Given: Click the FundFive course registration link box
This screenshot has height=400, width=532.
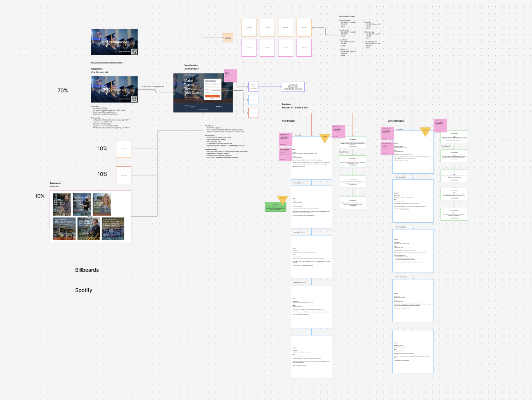Looking at the screenshot, I should tap(293, 87).
